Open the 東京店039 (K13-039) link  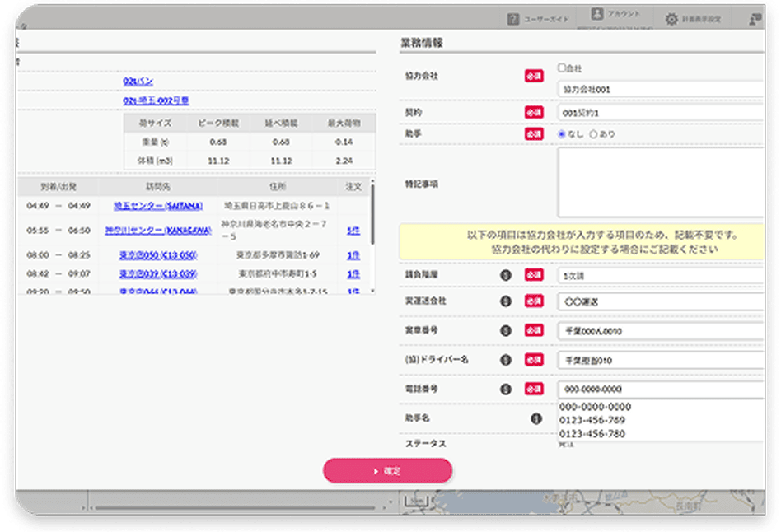pos(158,274)
